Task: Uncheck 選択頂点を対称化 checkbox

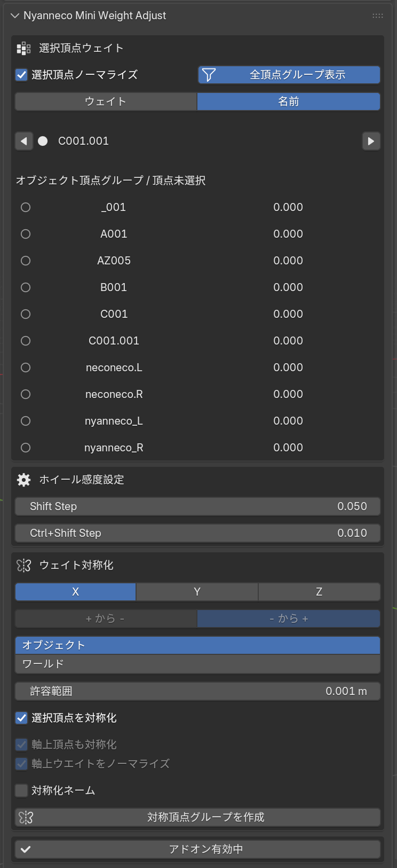Action: (x=21, y=718)
